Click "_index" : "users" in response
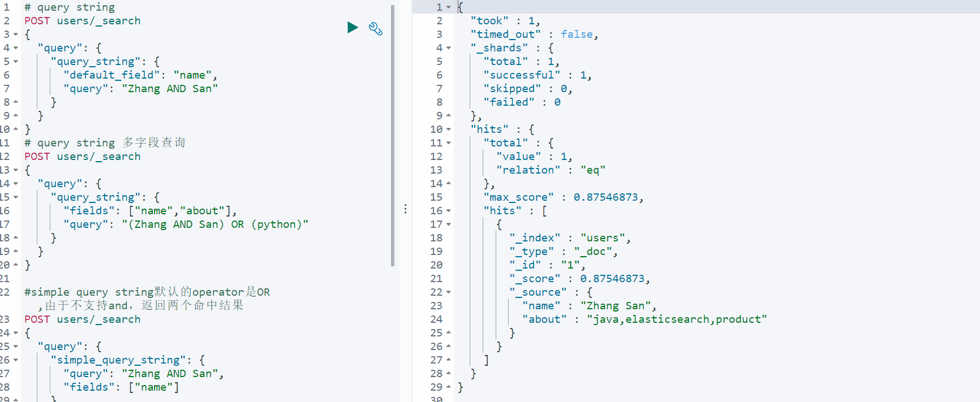This screenshot has width=980, height=402. coord(570,238)
